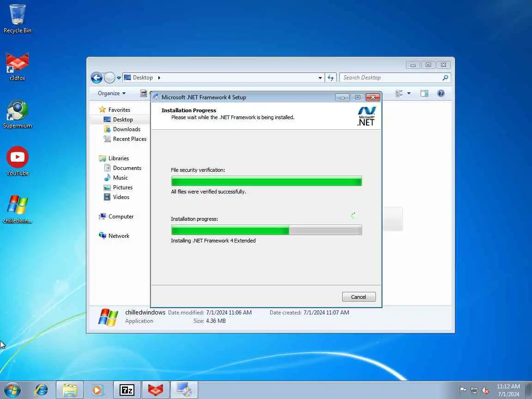The width and height of the screenshot is (532, 399).
Task: Minimize the .NET Framework Setup dialog
Action: click(x=342, y=97)
